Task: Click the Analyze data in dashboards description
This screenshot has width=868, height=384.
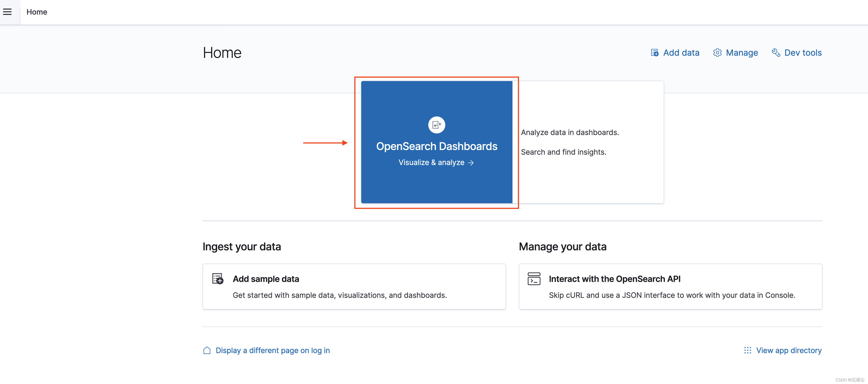Action: pos(570,132)
